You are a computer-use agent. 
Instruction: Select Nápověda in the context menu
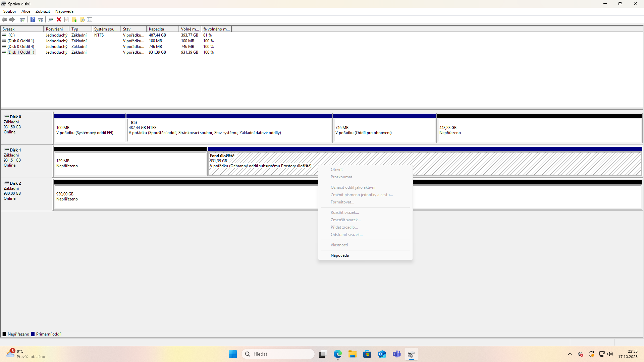click(x=339, y=255)
